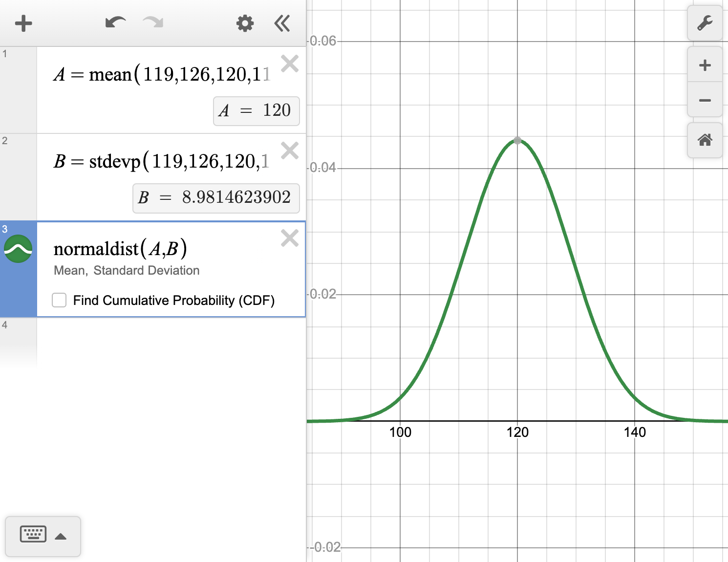
Task: Click the normaldist curve icon on row 3
Action: click(19, 249)
